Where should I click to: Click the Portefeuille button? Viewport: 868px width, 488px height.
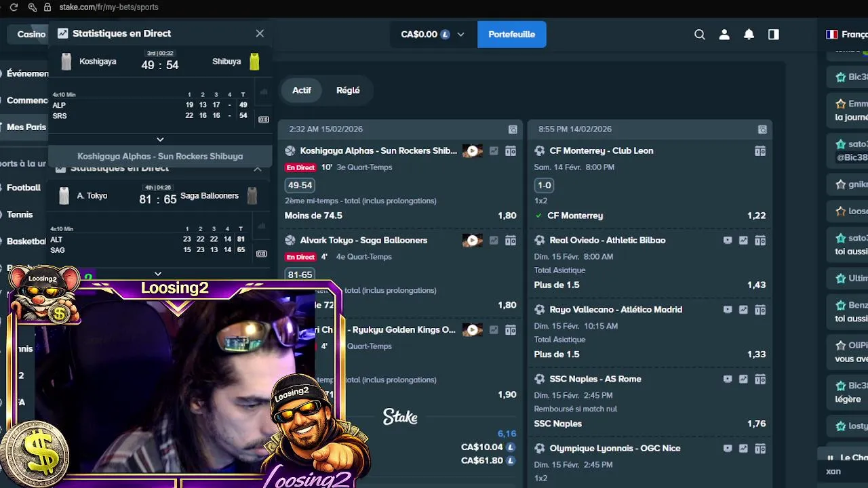(512, 35)
